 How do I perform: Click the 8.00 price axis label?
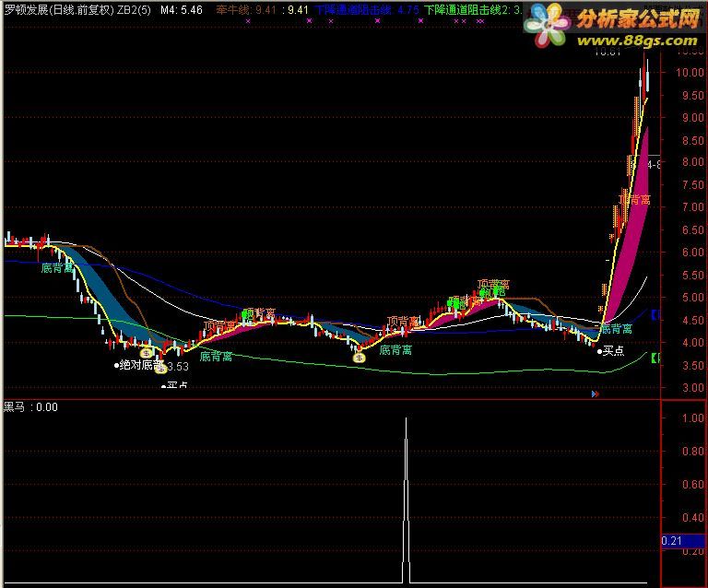tap(692, 162)
